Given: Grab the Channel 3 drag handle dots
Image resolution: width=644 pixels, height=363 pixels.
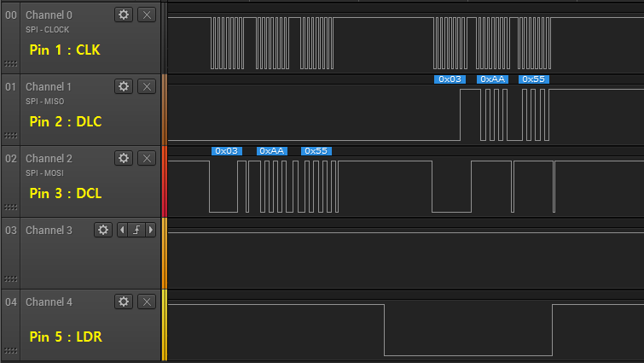Looking at the screenshot, I should click(x=10, y=278).
